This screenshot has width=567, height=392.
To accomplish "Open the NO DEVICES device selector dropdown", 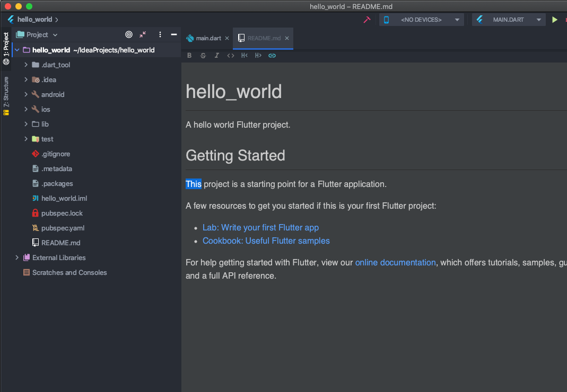I will pyautogui.click(x=422, y=20).
